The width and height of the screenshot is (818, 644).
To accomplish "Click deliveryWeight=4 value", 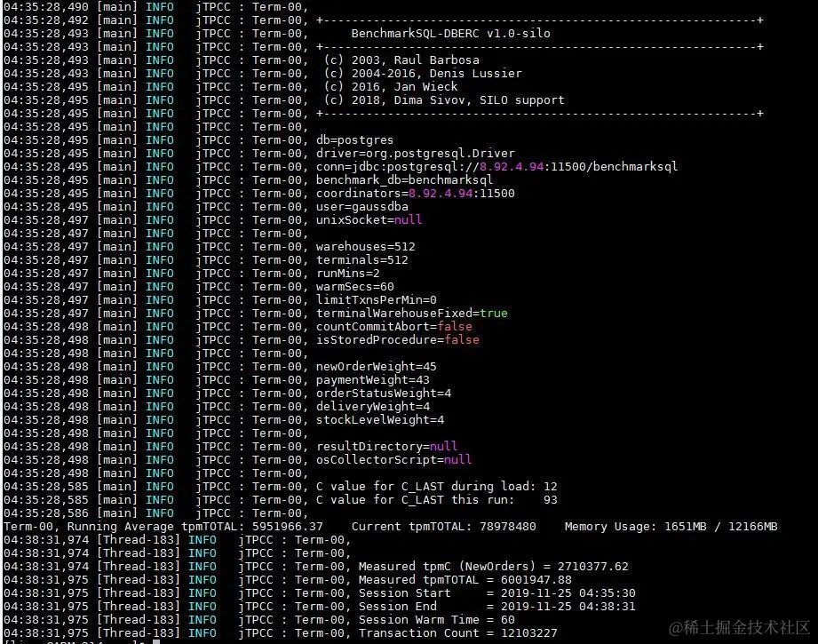I will point(372,407).
